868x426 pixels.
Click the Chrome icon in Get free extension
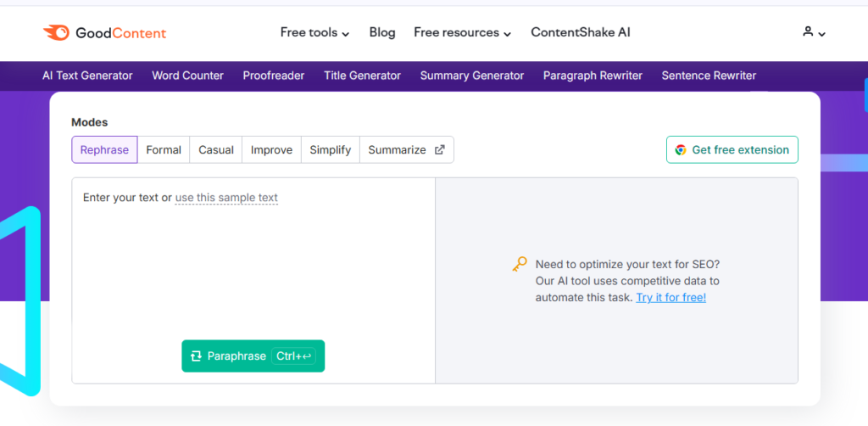click(681, 150)
